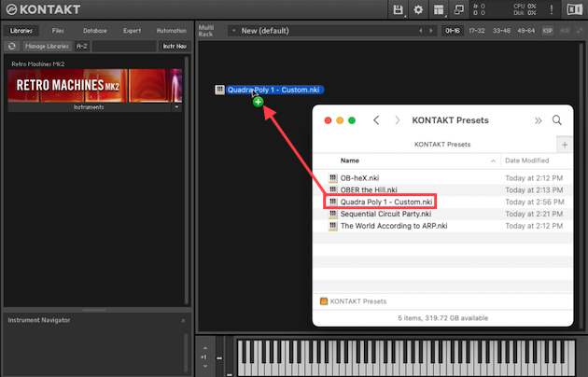Go forward in the Finder window

click(397, 120)
